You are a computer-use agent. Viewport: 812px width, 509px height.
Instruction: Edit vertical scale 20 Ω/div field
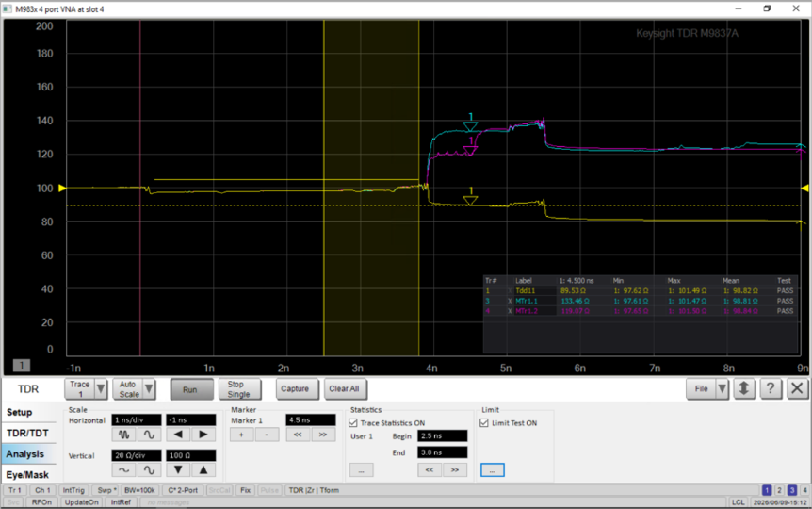137,455
